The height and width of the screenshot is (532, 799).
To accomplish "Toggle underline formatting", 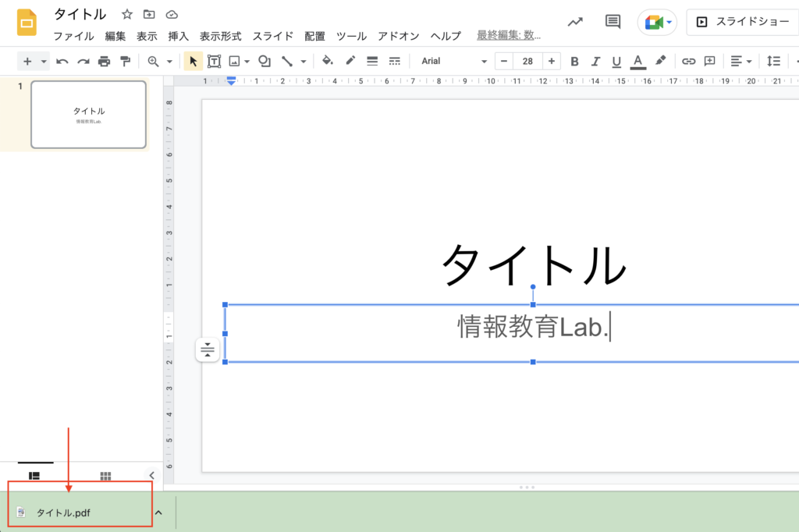I will [616, 62].
